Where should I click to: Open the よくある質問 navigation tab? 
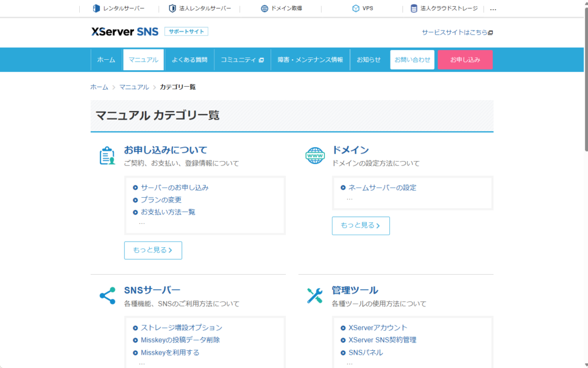click(x=189, y=60)
